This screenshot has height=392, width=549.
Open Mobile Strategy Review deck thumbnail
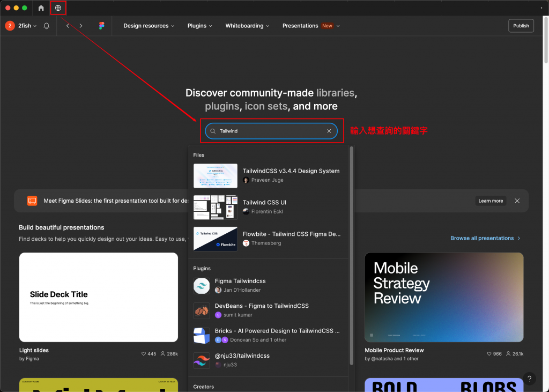pyautogui.click(x=444, y=297)
